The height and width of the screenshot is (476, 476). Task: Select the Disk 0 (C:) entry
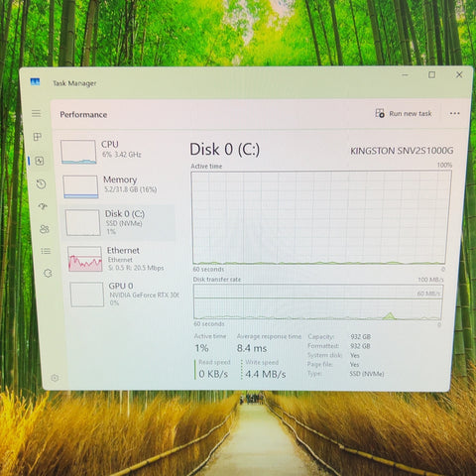click(x=119, y=222)
